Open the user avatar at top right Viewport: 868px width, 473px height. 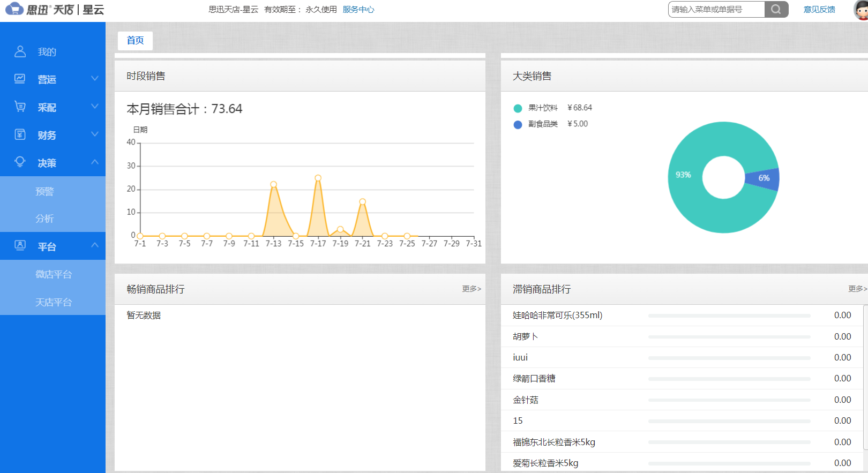coord(861,10)
